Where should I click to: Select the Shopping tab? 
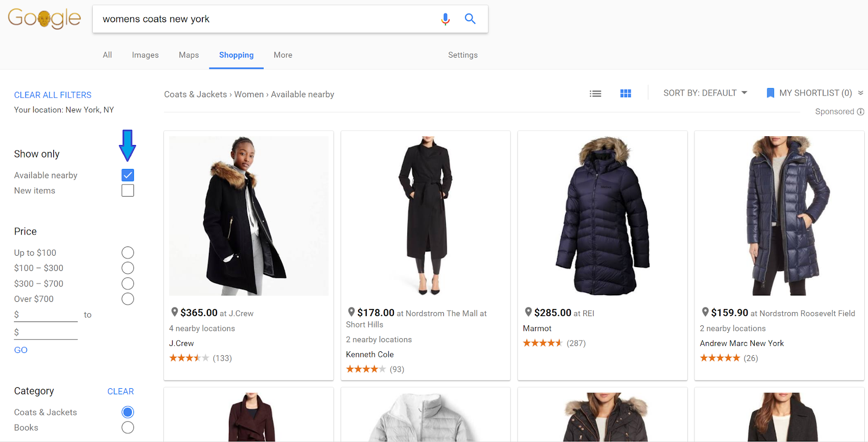pos(236,55)
